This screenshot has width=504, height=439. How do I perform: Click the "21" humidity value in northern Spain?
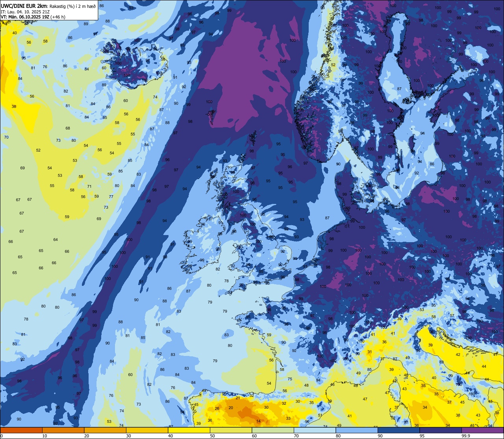click(x=238, y=398)
